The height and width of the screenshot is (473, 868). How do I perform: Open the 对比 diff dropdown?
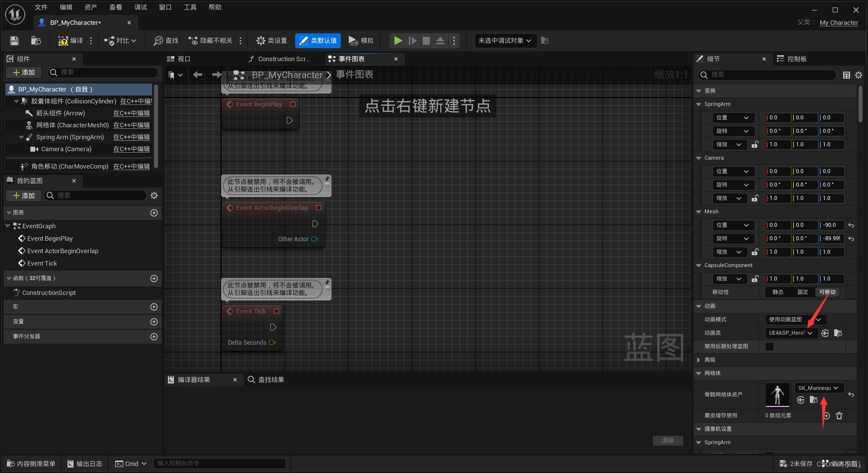(x=120, y=41)
